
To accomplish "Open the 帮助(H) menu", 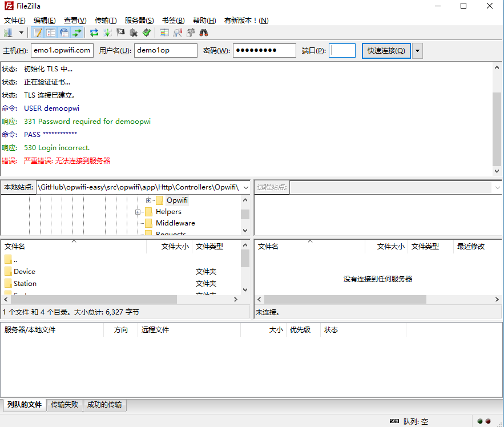I will pyautogui.click(x=204, y=21).
